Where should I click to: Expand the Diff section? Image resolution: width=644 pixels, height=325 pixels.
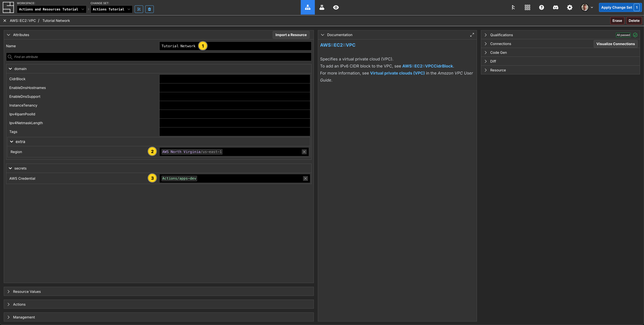point(486,61)
